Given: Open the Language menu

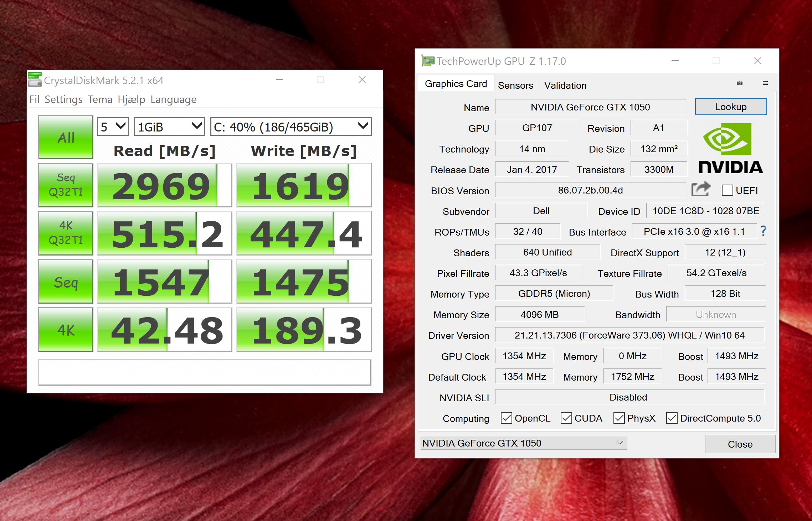Looking at the screenshot, I should (x=174, y=99).
